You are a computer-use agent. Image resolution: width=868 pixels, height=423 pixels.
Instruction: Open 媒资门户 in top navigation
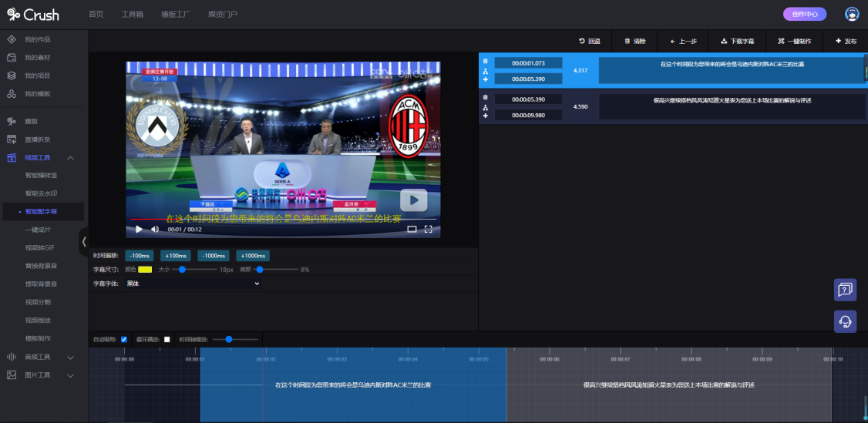pos(223,15)
